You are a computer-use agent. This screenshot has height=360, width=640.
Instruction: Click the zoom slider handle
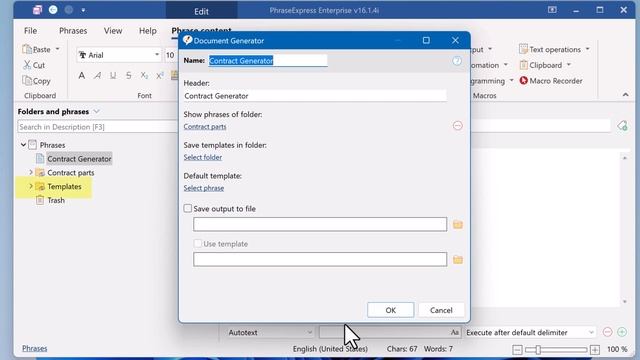[538, 350]
